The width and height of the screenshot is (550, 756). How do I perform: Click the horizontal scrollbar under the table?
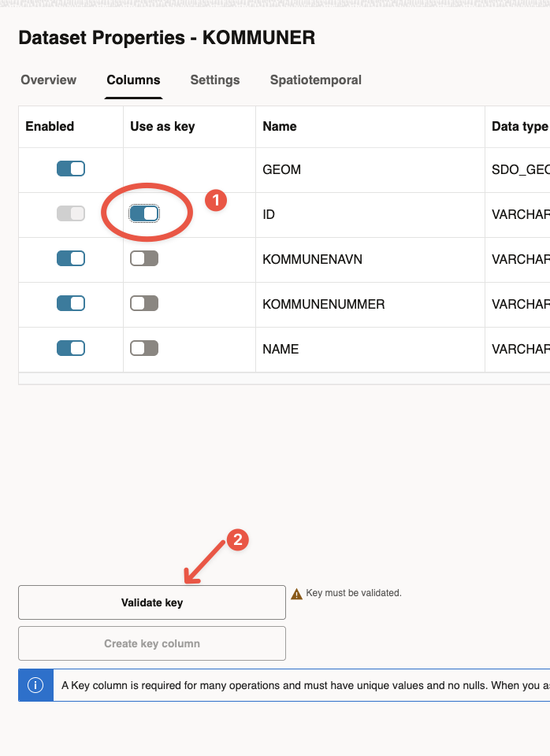point(284,379)
